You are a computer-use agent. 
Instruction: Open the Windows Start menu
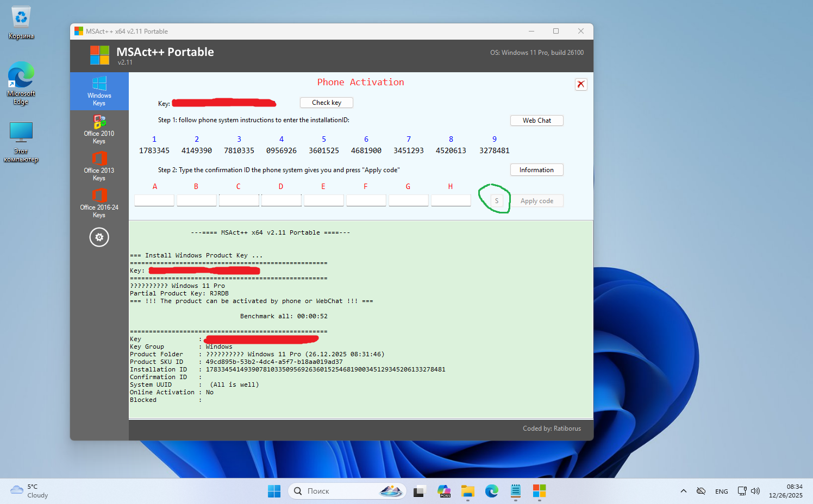click(274, 491)
